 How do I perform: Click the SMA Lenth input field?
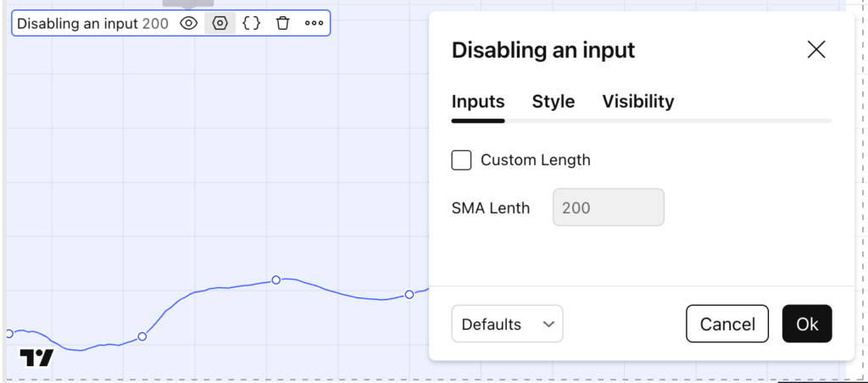[608, 208]
